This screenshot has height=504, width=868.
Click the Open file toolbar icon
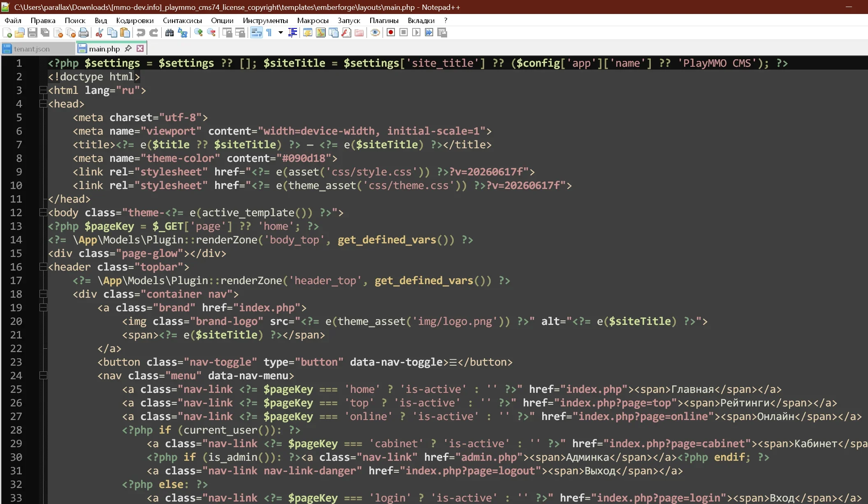click(19, 33)
